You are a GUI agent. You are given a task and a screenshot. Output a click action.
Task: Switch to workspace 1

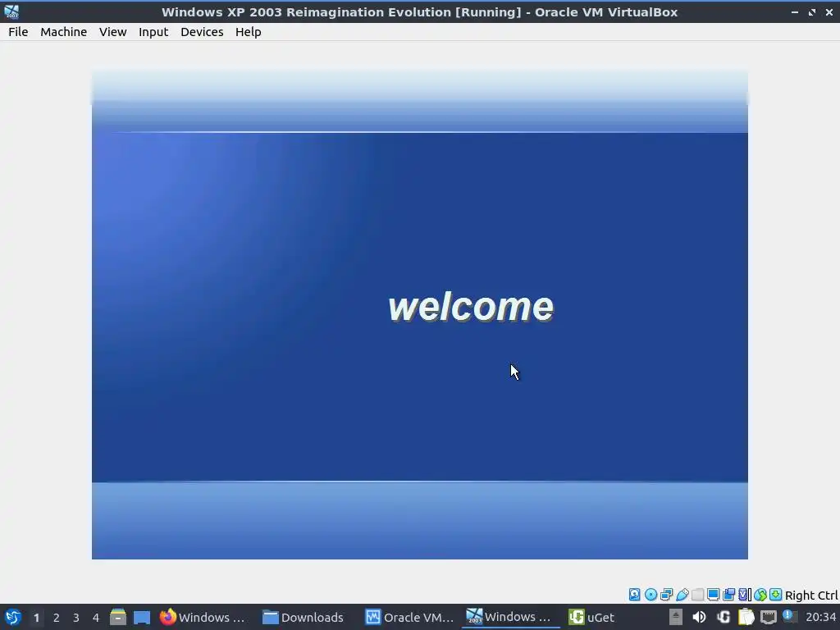tap(36, 618)
